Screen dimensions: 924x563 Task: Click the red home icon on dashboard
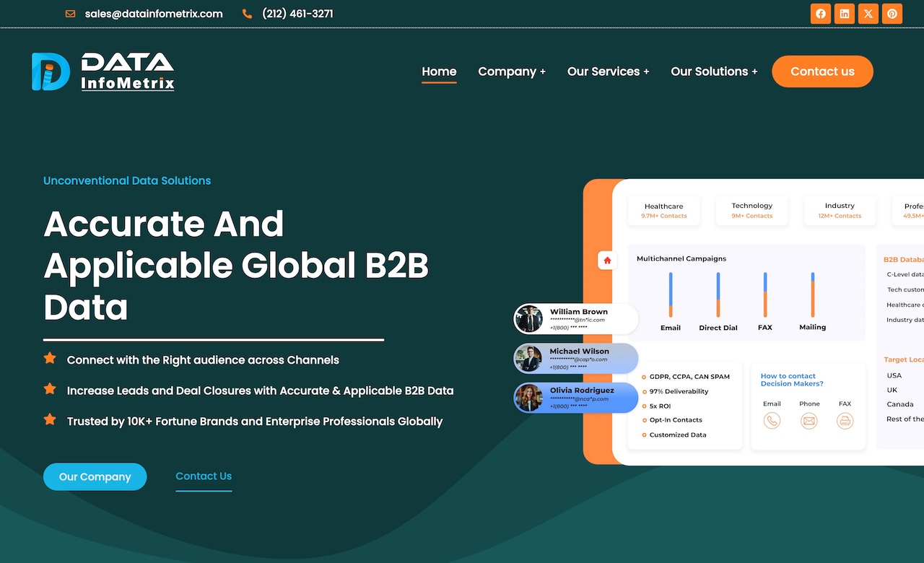[x=607, y=261]
